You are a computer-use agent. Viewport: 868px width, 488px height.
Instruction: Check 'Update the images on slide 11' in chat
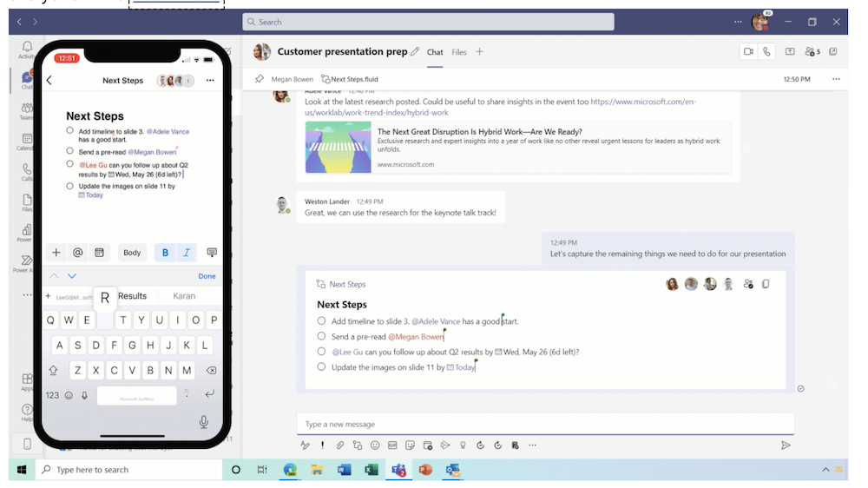(x=321, y=366)
